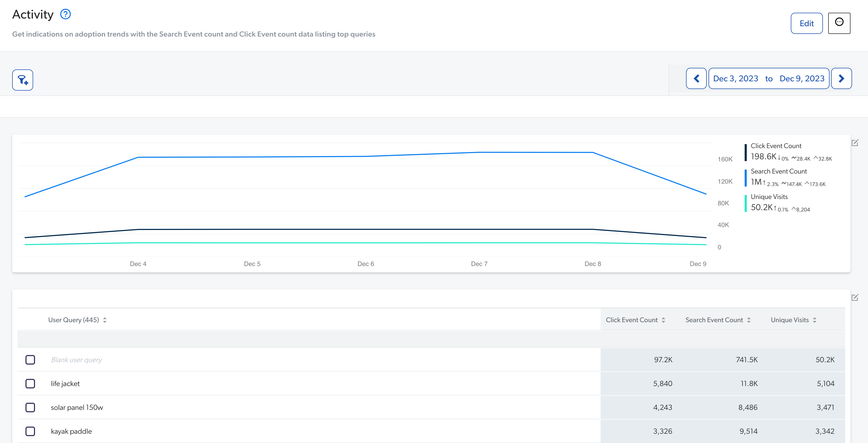Viewport: 868px width, 443px height.
Task: Open the add filter icon
Action: (x=22, y=80)
